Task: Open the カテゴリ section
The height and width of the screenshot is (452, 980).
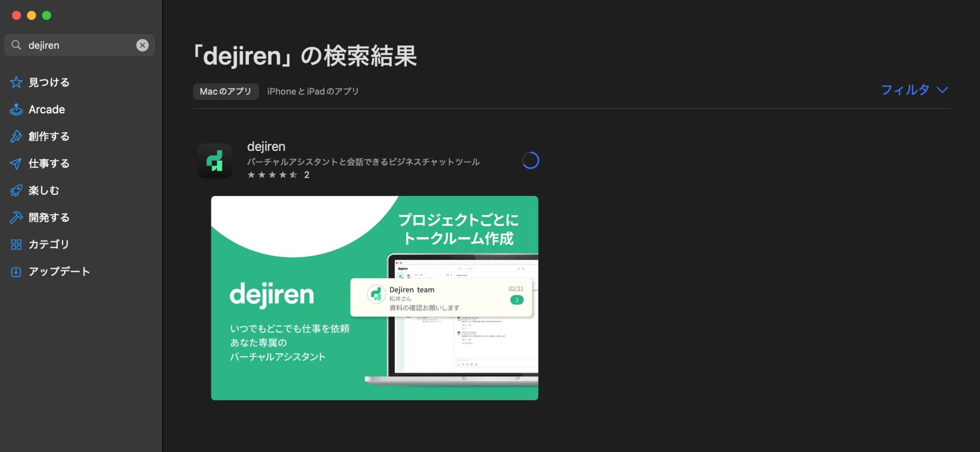Action: pyautogui.click(x=49, y=244)
